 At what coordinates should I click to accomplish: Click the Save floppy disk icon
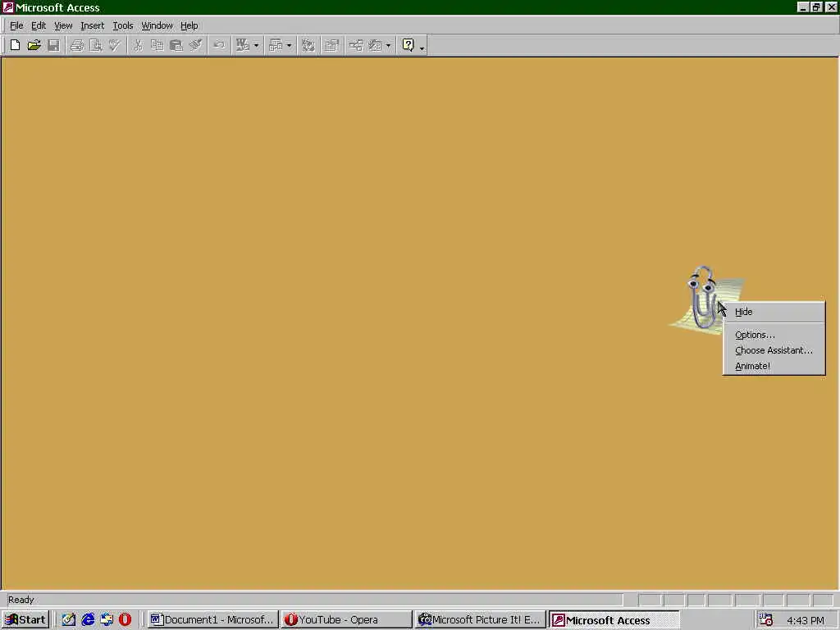pos(53,46)
